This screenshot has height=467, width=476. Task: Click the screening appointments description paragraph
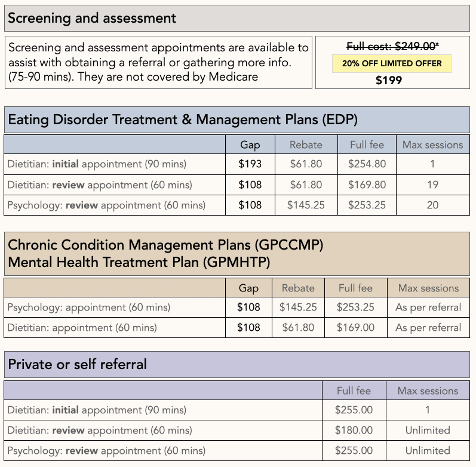[158, 62]
